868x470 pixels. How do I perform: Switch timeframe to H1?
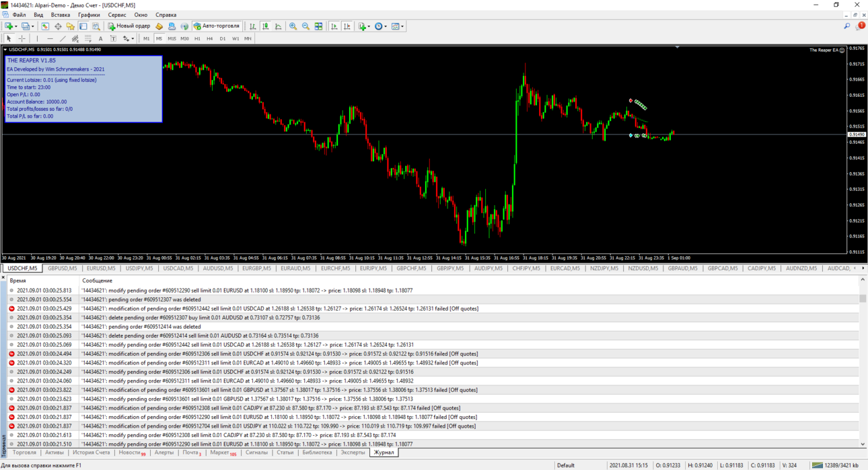pos(197,38)
